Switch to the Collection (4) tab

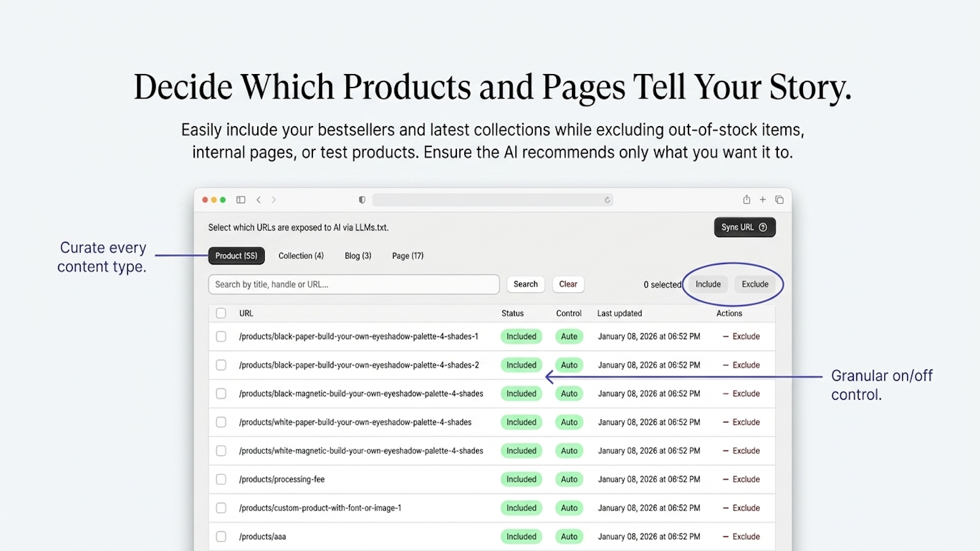click(x=301, y=255)
